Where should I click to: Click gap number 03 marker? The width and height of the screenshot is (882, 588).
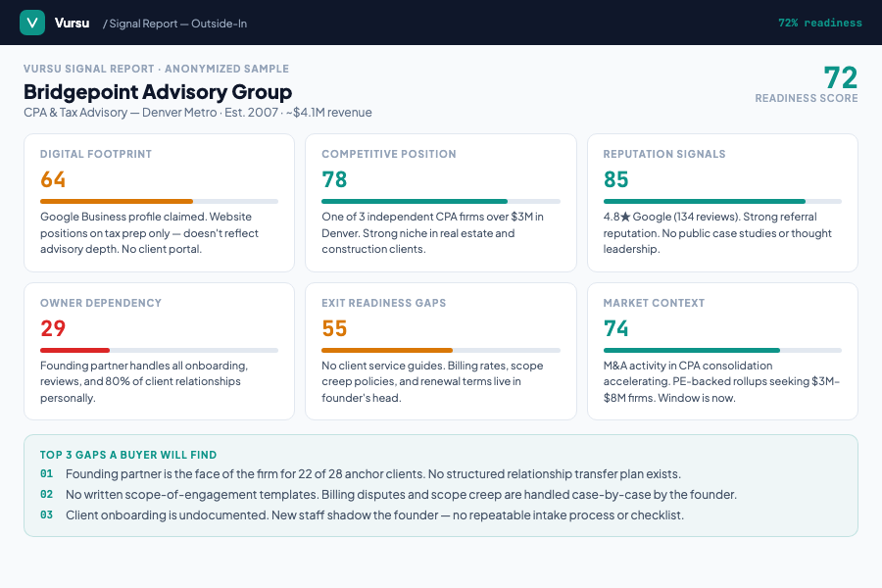tap(47, 514)
